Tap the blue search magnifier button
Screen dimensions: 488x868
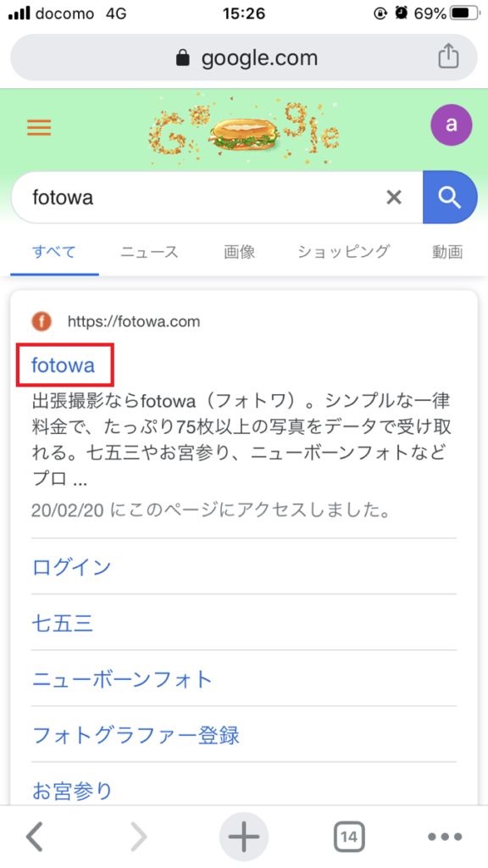450,197
